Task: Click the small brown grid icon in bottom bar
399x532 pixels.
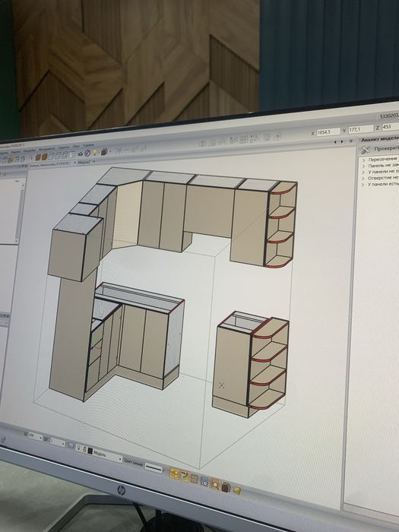Action: (x=194, y=479)
